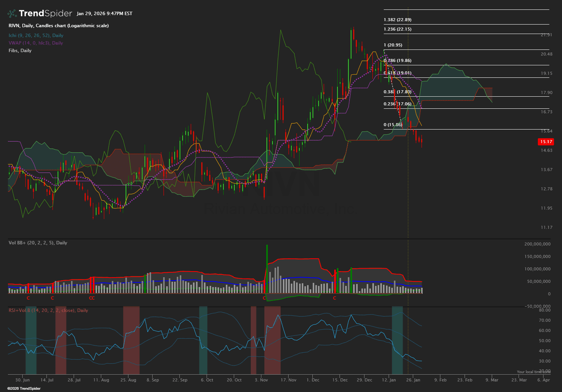
Task: Select the RIVN Daily Candles chart title
Action: [59, 26]
